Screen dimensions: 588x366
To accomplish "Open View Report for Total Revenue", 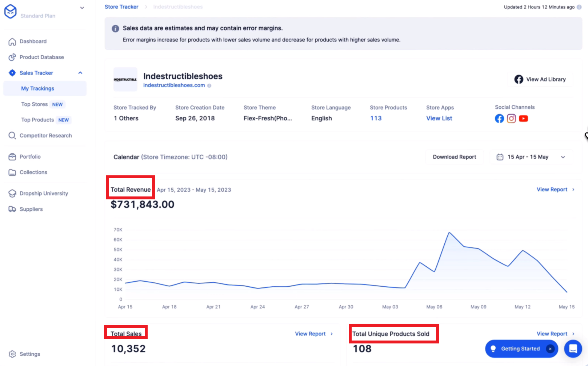I will pyautogui.click(x=556, y=190).
